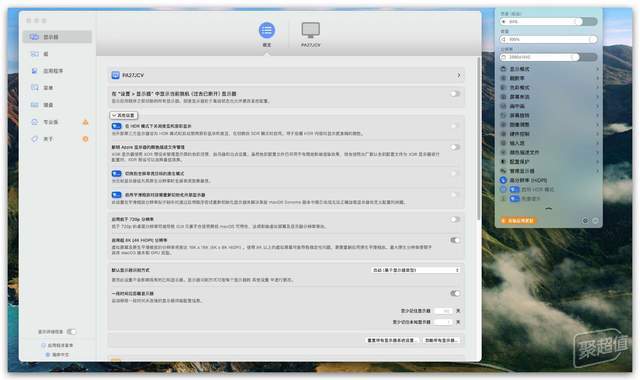
Task: Click the orange badge icon in the sidebar
Action: point(85,139)
